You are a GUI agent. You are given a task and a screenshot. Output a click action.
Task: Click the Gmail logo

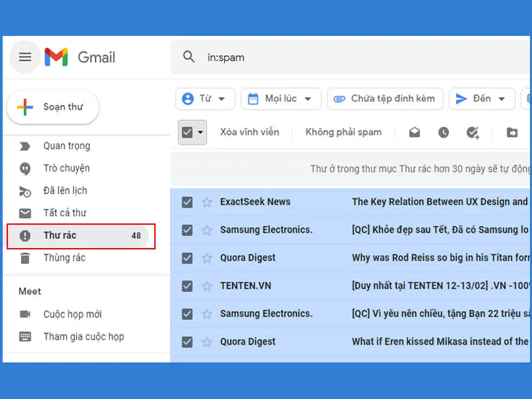point(80,57)
